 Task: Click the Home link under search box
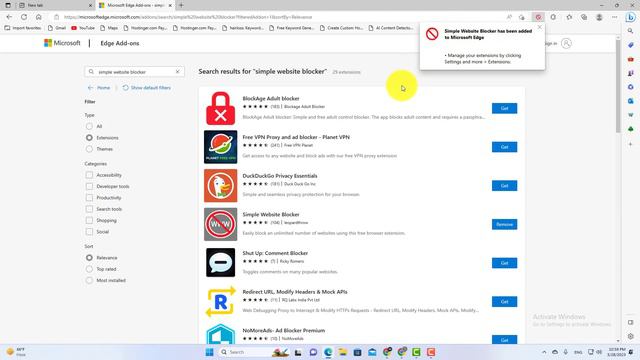(x=99, y=88)
